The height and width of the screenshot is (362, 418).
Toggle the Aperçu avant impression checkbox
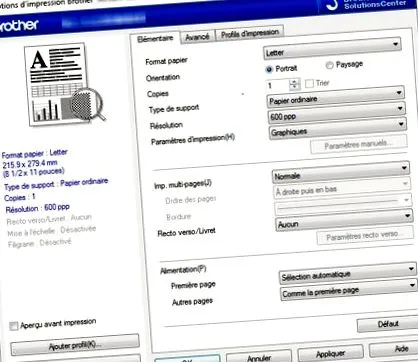click(x=13, y=326)
